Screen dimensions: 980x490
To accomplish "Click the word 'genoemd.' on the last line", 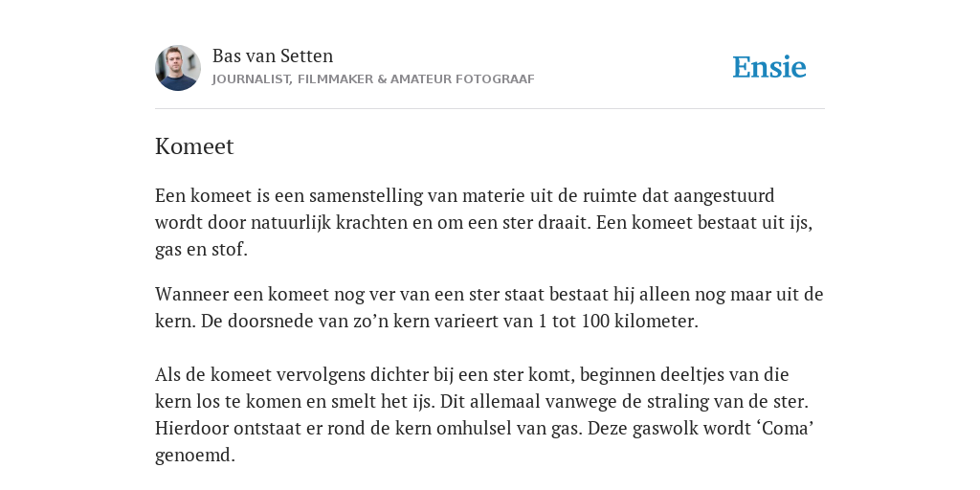I will pos(195,456).
